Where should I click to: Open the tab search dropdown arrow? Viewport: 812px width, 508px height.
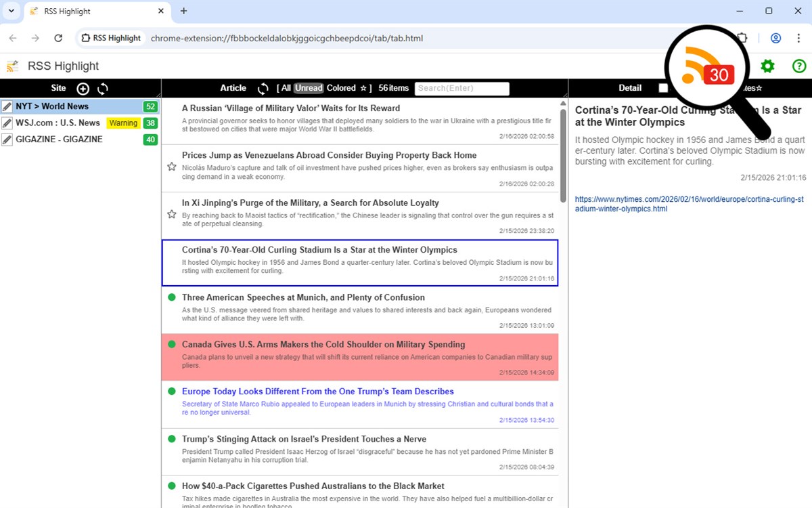tap(12, 11)
